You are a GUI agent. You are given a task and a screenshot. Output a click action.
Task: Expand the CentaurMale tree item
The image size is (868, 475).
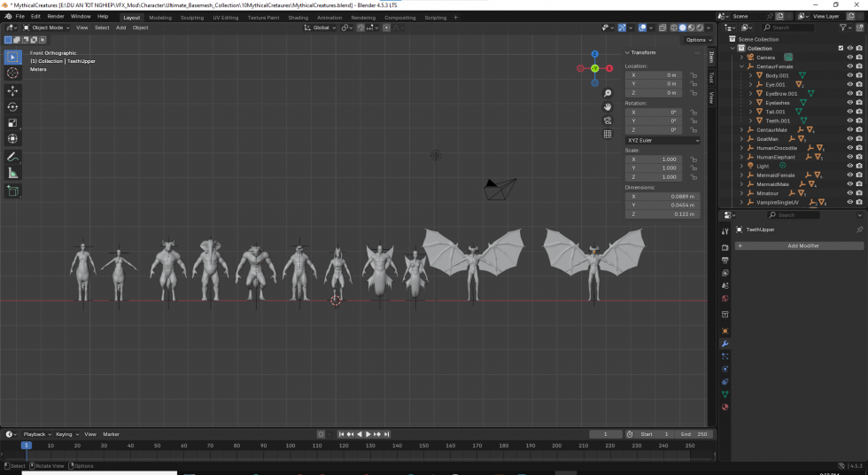pos(742,129)
